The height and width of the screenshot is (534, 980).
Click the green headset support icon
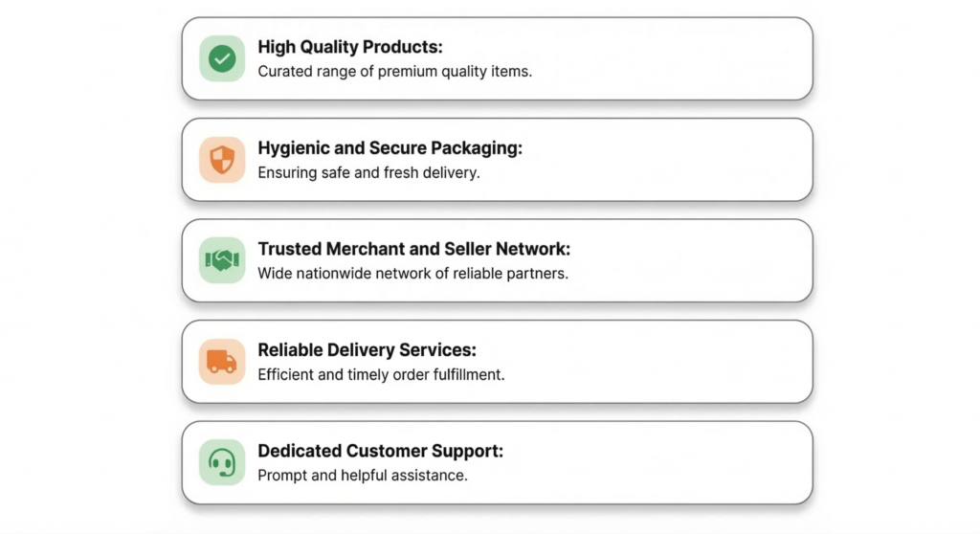[222, 463]
